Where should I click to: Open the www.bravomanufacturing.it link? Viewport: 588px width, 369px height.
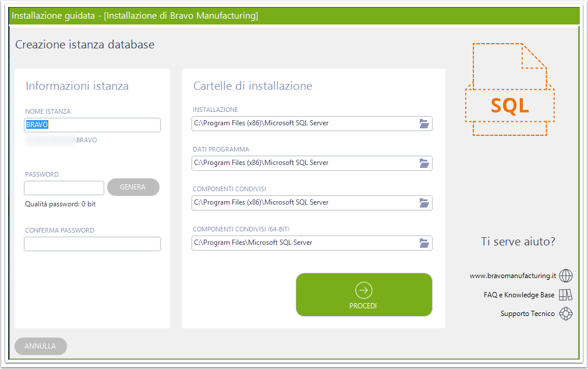513,276
